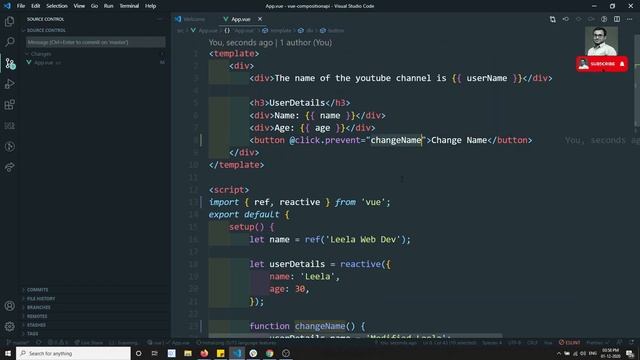This screenshot has width=640, height=360.
Task: Open Source Control panel more actions ellipsis
Action: [x=160, y=19]
